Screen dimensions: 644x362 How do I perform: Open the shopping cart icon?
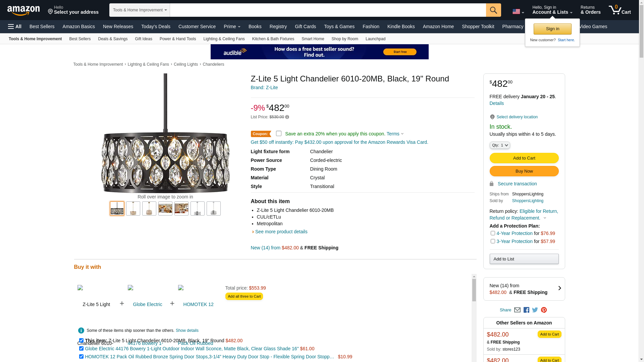620,10
